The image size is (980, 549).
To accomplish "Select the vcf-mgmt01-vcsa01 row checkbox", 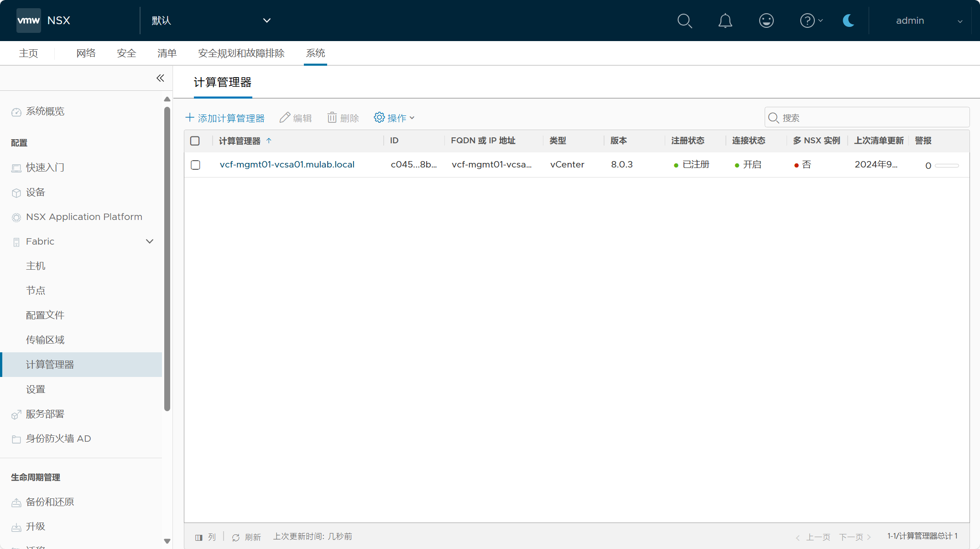I will coord(195,165).
